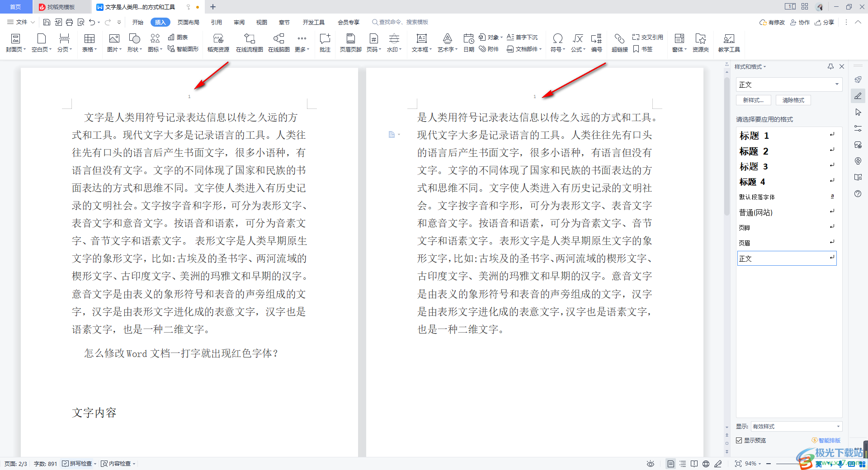Open the 文档部件 dropdown

(524, 49)
